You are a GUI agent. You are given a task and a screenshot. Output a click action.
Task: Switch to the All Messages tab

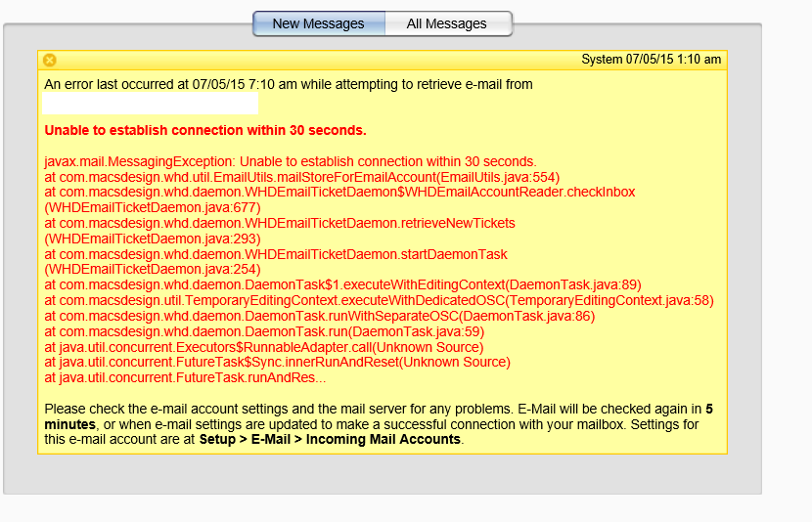(x=448, y=23)
